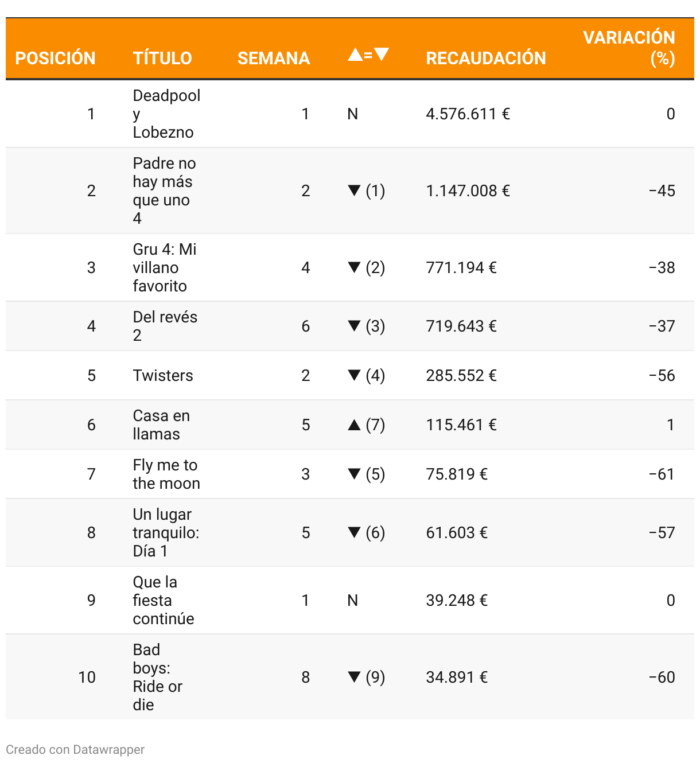The image size is (700, 763).
Task: Click the down arrow in the Del revés 2 row
Action: 354,326
